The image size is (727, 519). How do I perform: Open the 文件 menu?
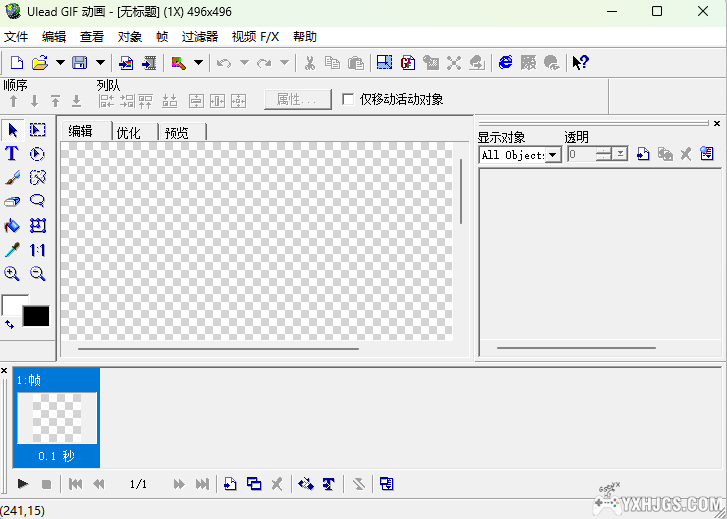click(16, 37)
